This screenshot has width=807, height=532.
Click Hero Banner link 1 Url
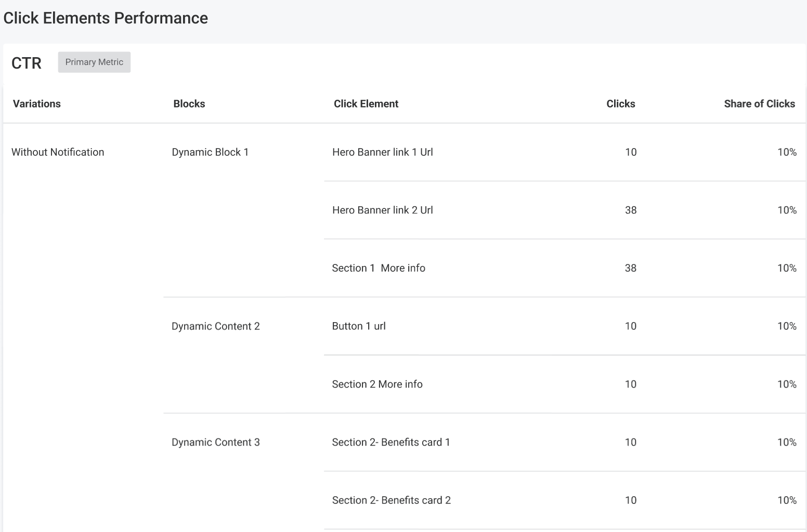pyautogui.click(x=383, y=152)
